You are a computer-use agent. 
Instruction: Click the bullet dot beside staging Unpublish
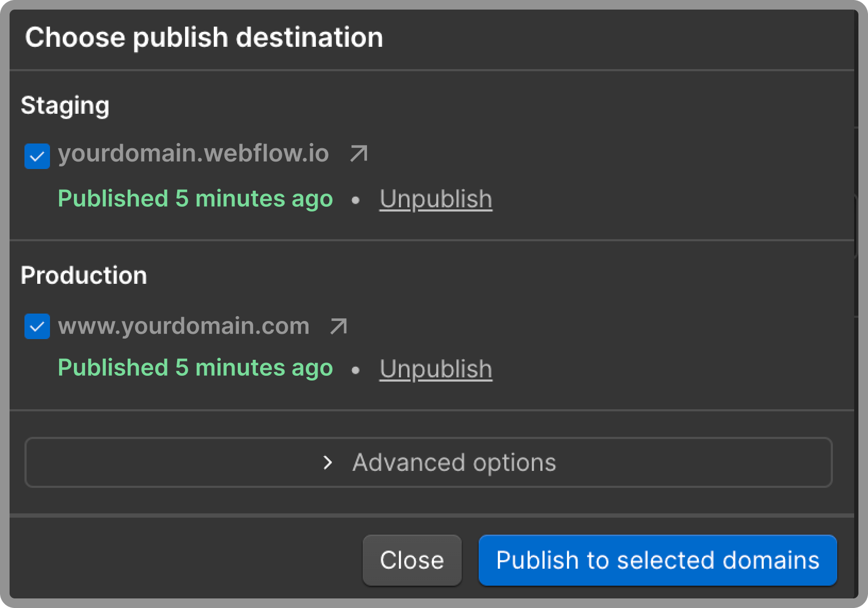tap(355, 199)
